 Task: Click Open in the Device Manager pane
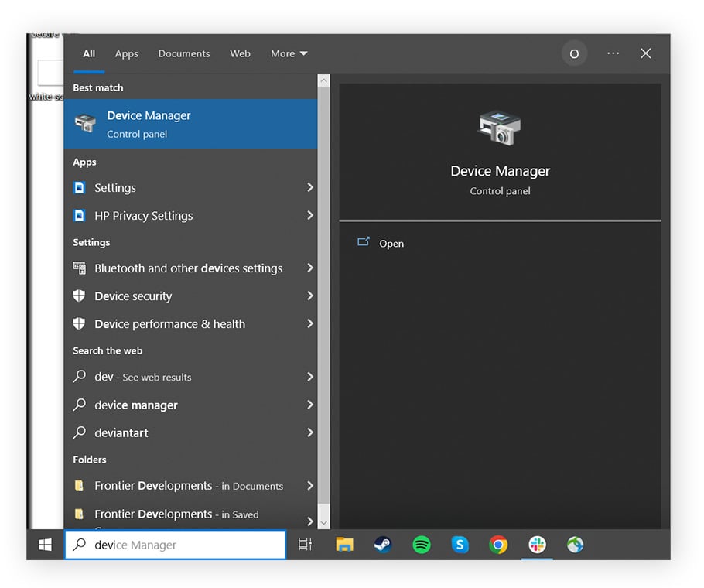click(391, 244)
